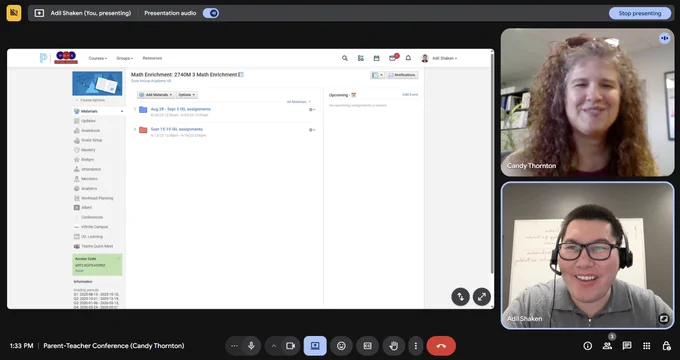The height and width of the screenshot is (360, 680).
Task: Toggle the Presentation audio switch
Action: (211, 13)
